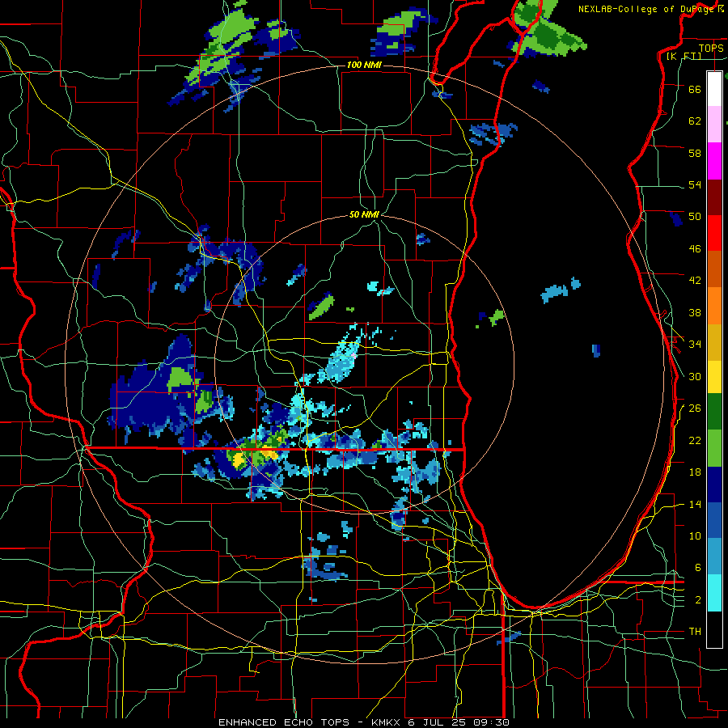Choose the dark navy blue legend swatch
Screen dimensions: 728x728
(714, 485)
